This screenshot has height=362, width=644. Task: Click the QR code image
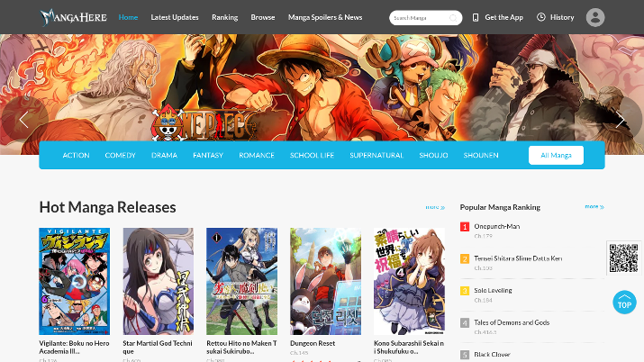point(622,258)
